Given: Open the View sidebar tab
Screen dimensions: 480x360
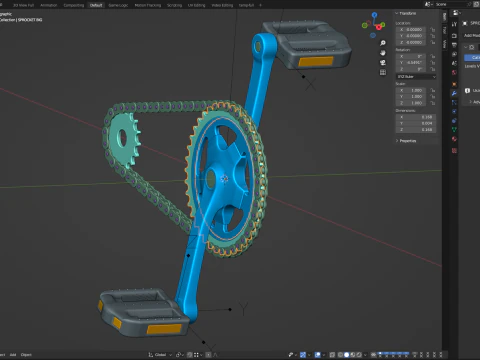Looking at the screenshot, I should coord(445,44).
